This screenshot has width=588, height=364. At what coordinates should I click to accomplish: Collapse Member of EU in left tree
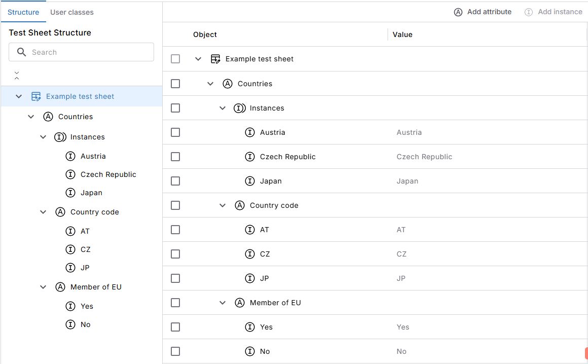point(43,287)
